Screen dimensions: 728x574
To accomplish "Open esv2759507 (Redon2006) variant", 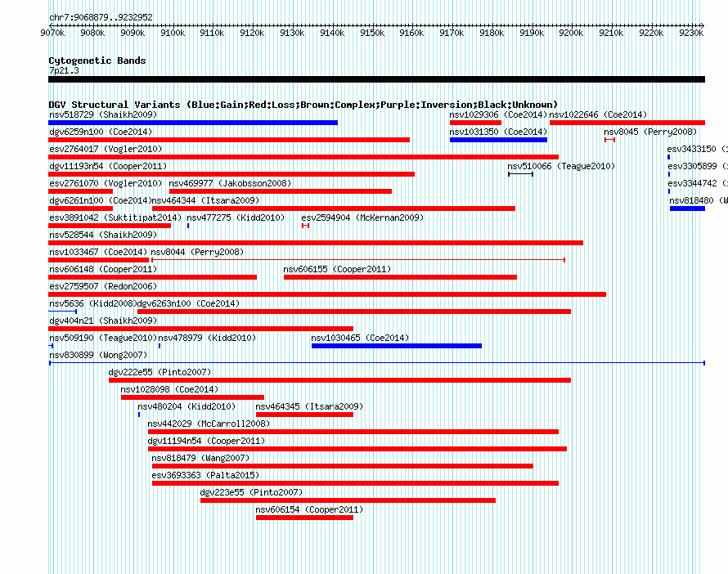I will [103, 286].
